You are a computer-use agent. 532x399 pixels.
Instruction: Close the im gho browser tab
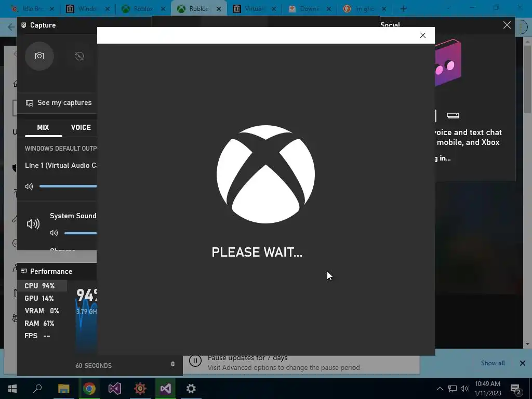(384, 9)
